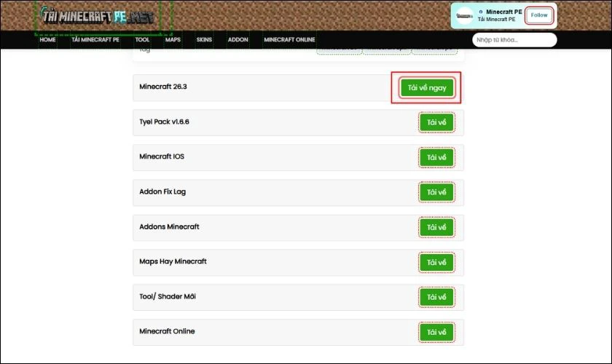This screenshot has width=612, height=364.
Task: Go to the TOOL menu section
Action: tap(142, 40)
